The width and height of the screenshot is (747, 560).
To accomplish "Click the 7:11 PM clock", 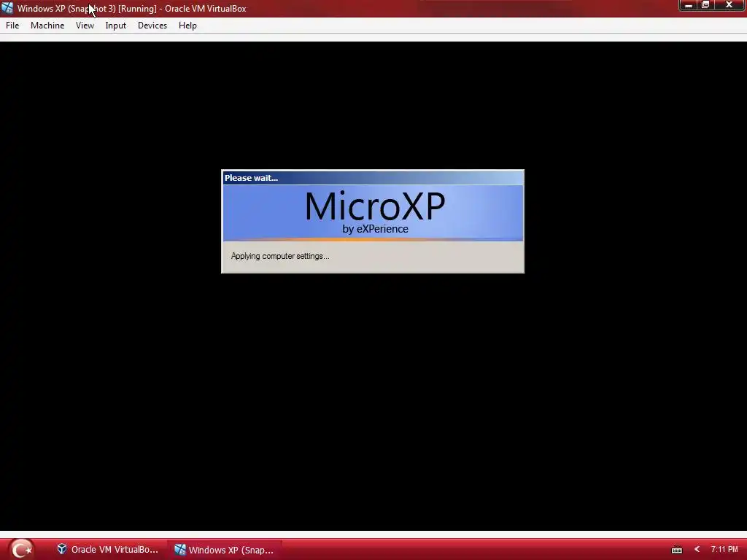I will (724, 550).
